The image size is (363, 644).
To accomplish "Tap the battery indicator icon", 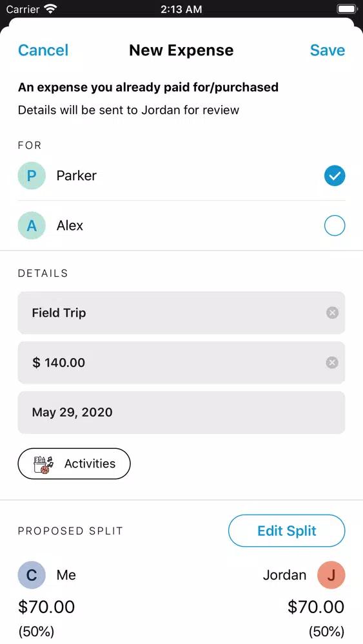I will [348, 9].
